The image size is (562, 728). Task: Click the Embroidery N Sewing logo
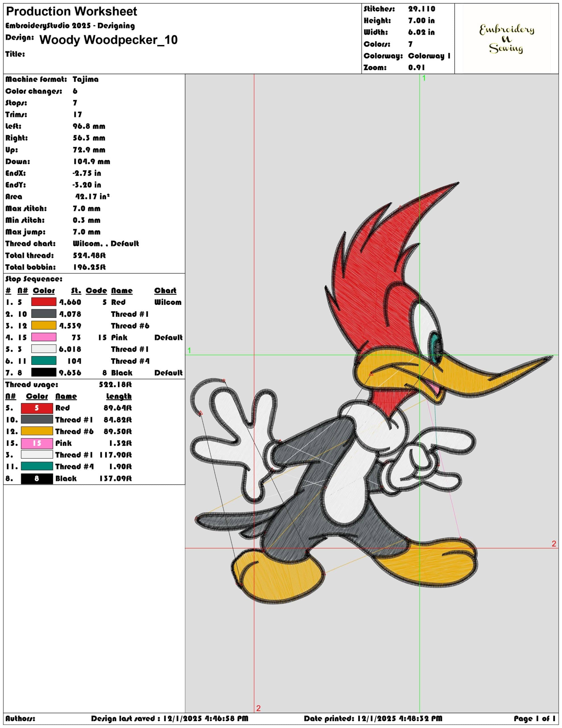click(x=506, y=39)
